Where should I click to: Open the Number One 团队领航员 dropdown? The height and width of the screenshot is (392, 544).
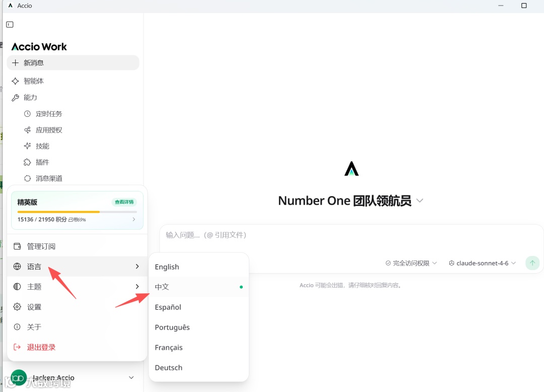(x=420, y=201)
